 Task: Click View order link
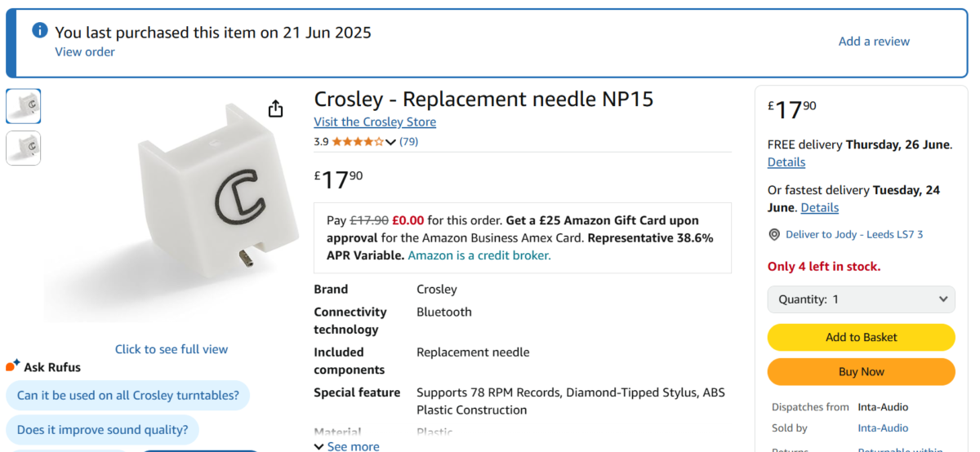pyautogui.click(x=85, y=51)
